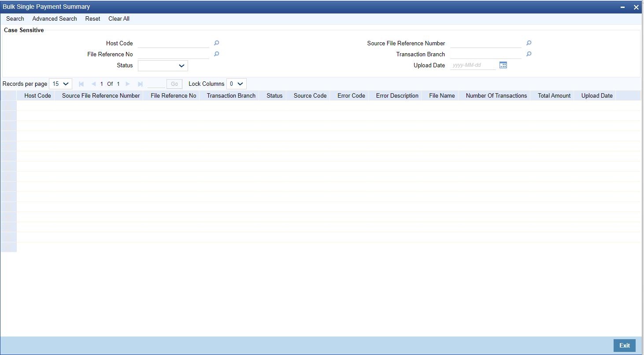The image size is (644, 355).
Task: Click Clear All in the toolbar
Action: pyautogui.click(x=119, y=19)
